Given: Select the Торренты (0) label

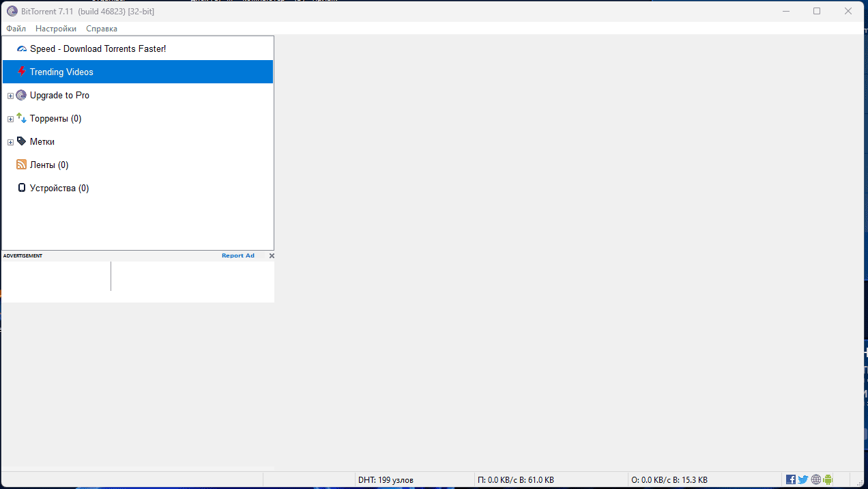Looking at the screenshot, I should pos(55,118).
